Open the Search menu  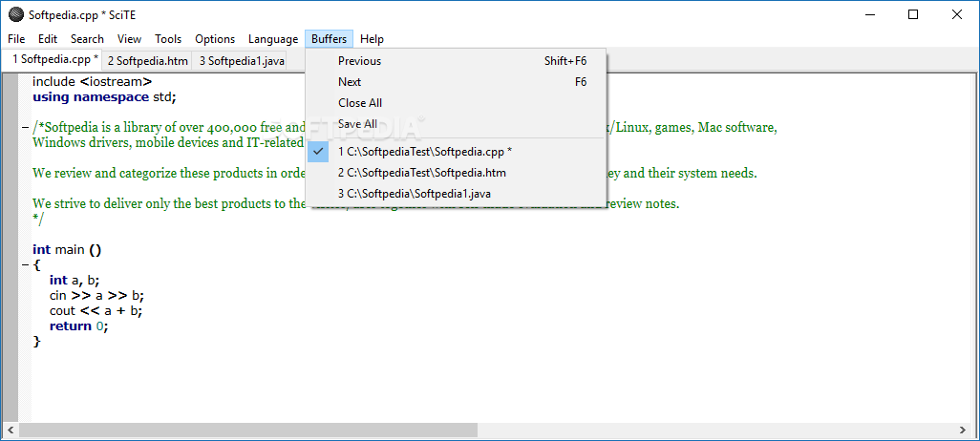[87, 39]
